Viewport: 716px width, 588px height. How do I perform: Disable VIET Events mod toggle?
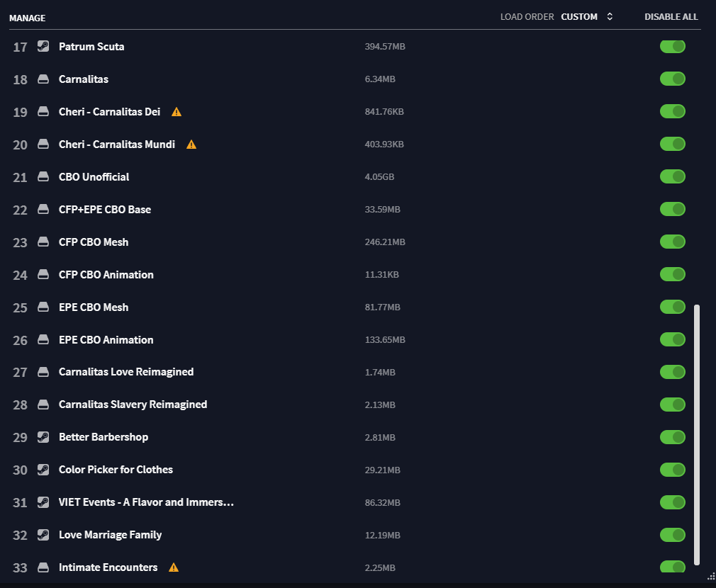click(x=673, y=502)
